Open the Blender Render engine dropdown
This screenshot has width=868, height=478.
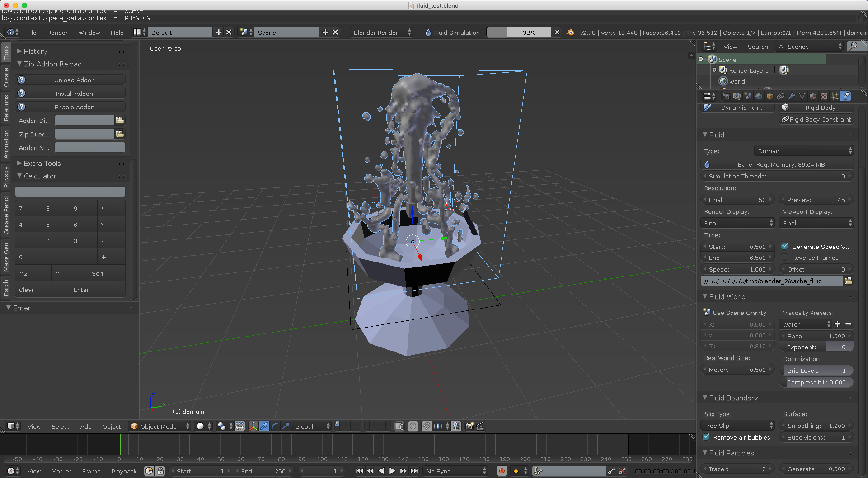(x=381, y=33)
